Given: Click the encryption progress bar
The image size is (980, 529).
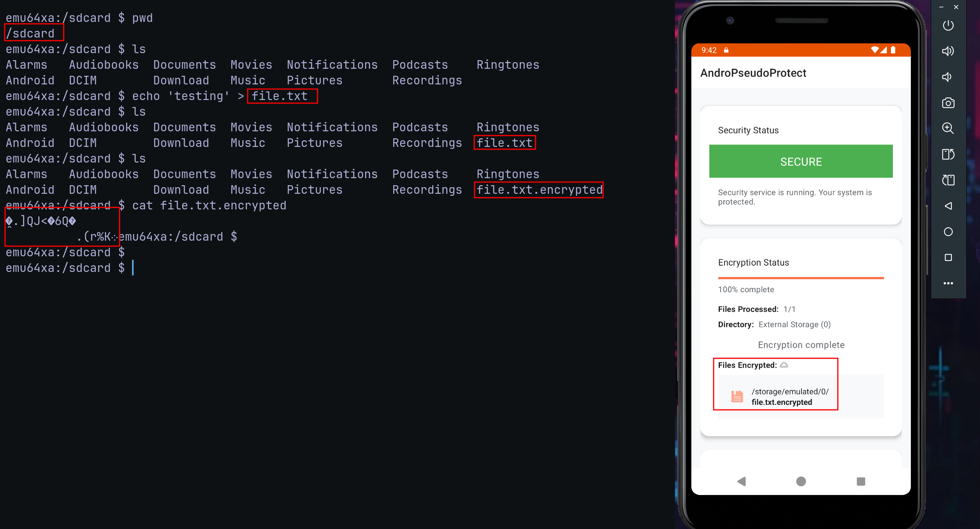Looking at the screenshot, I should [x=801, y=278].
